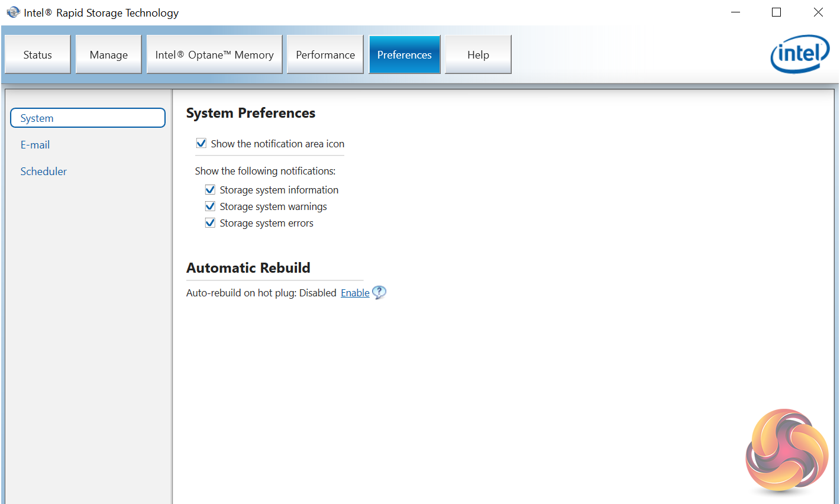Viewport: 840px width, 504px height.
Task: Toggle Show the notification area icon checkbox
Action: pyautogui.click(x=201, y=143)
